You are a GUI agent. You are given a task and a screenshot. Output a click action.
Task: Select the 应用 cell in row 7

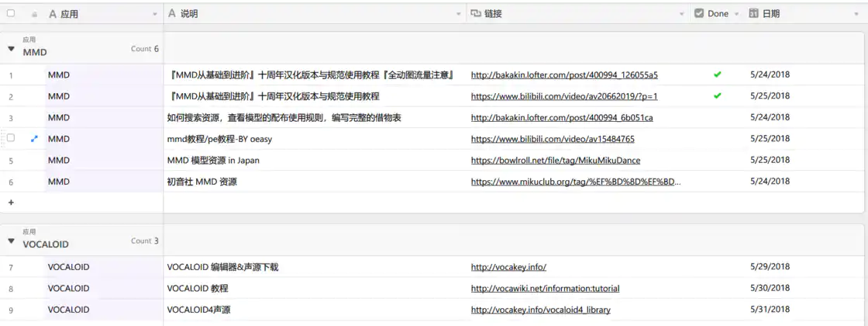[x=104, y=267]
